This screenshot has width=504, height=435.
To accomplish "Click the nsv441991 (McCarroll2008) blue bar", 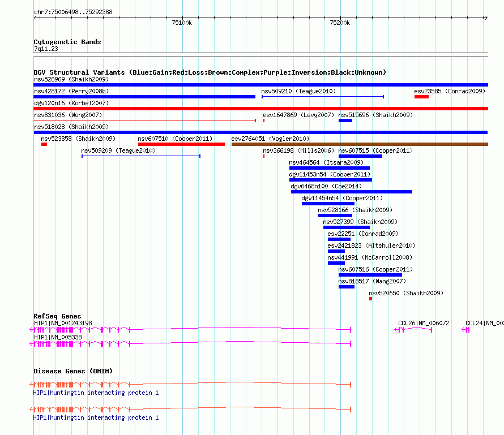I will click(336, 263).
